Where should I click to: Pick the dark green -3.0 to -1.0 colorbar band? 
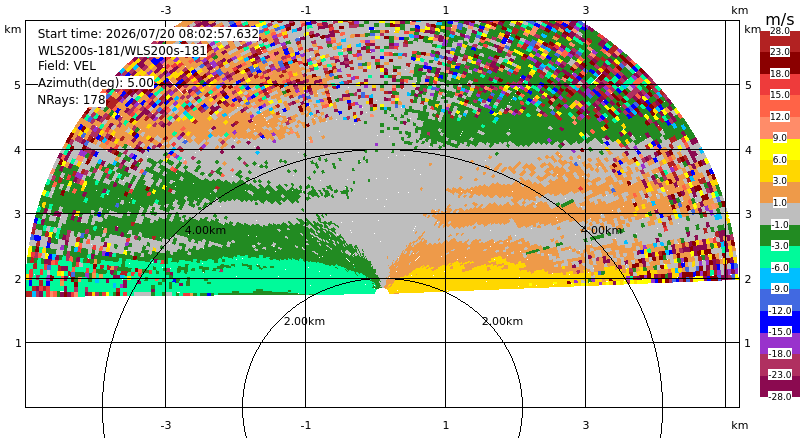pos(780,235)
